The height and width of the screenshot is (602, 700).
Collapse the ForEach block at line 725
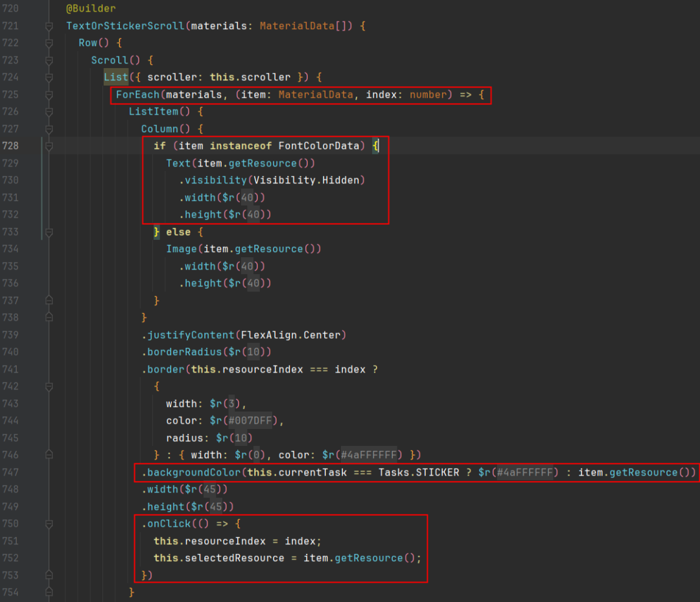click(x=49, y=95)
